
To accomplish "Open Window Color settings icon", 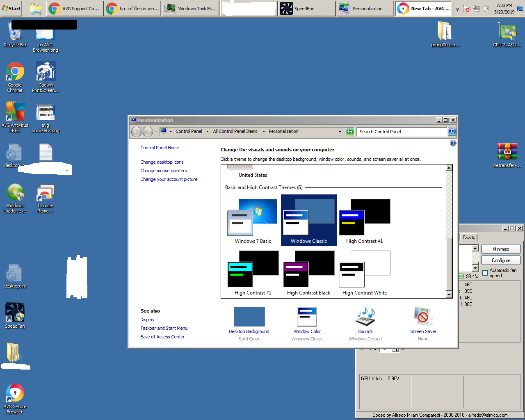I will (307, 317).
